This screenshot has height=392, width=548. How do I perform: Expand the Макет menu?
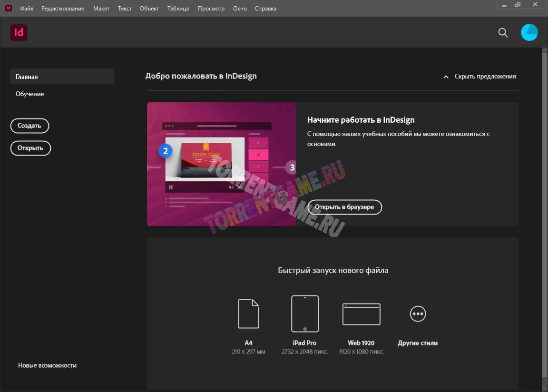[101, 9]
